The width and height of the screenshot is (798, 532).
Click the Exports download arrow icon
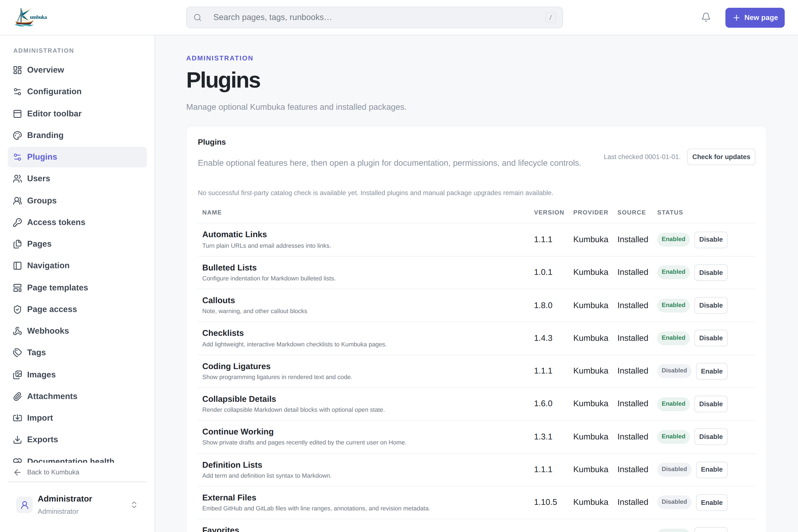click(17, 440)
